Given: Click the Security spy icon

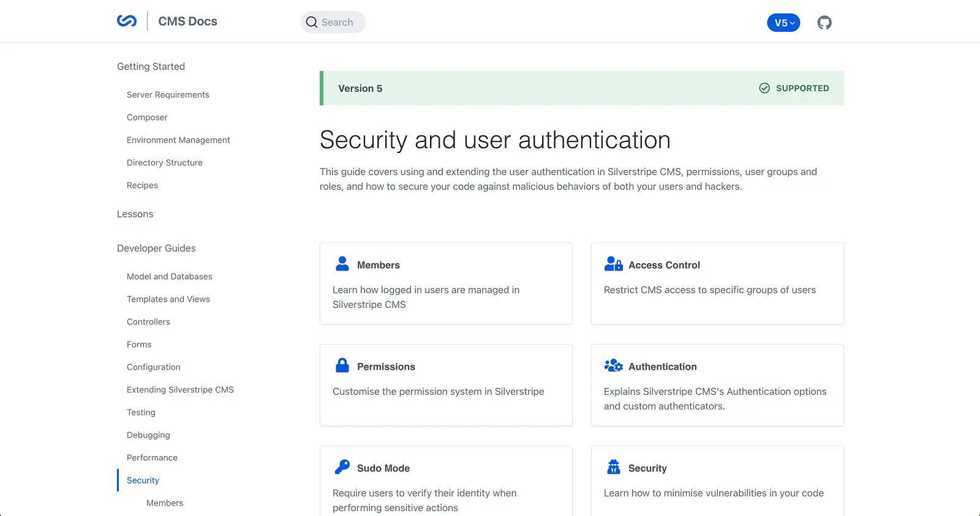Looking at the screenshot, I should click(613, 467).
